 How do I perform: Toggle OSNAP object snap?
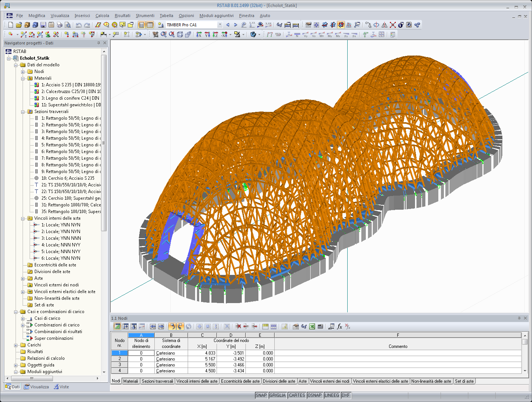(x=314, y=395)
